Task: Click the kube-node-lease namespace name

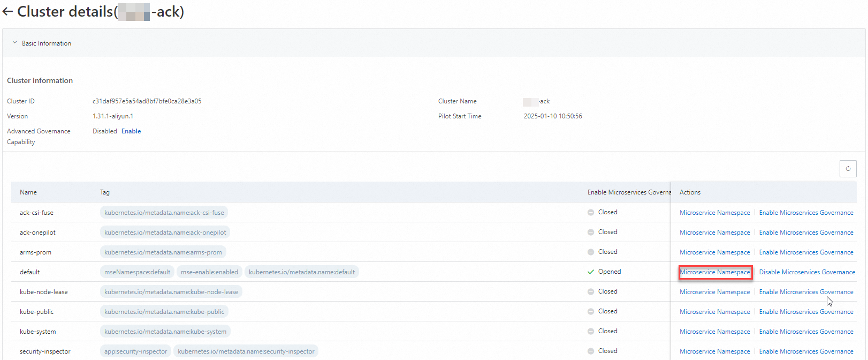Action: [44, 292]
